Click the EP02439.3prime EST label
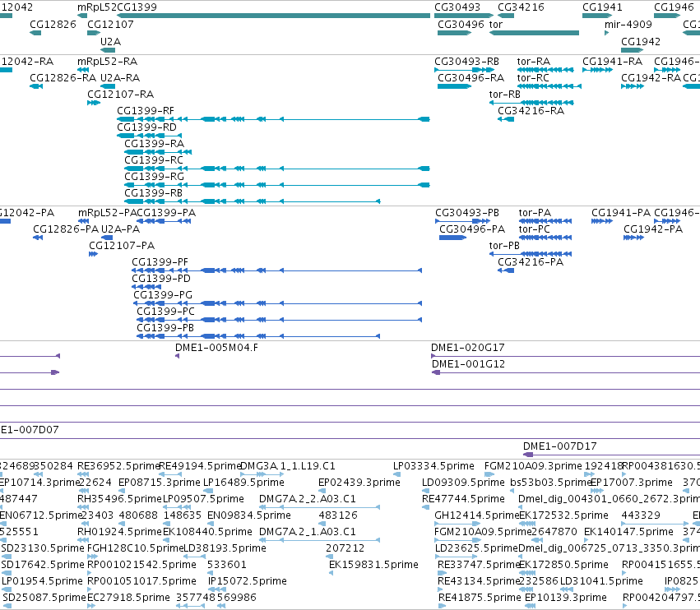Screen dimensions: 700x610 click(359, 483)
